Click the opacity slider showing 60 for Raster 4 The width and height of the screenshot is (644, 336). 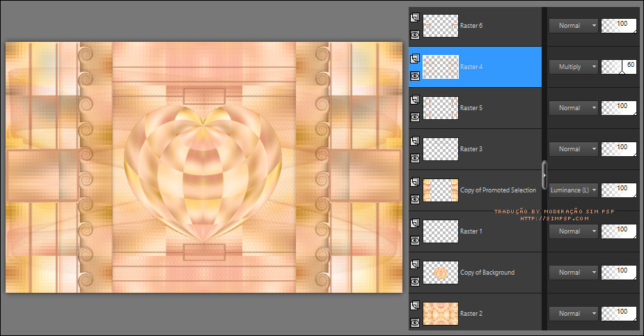coord(620,67)
